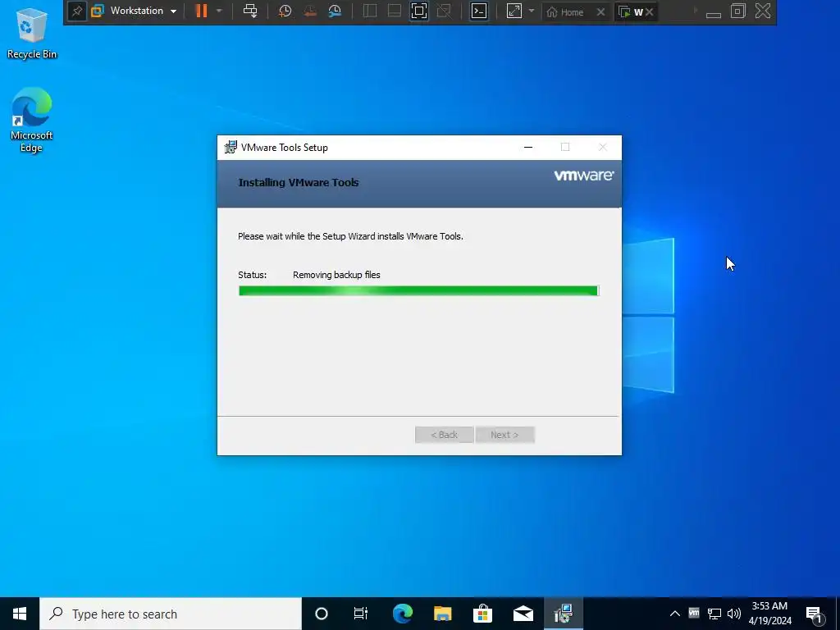Click 'Removing backup files' status text
This screenshot has height=630, width=840.
(336, 275)
